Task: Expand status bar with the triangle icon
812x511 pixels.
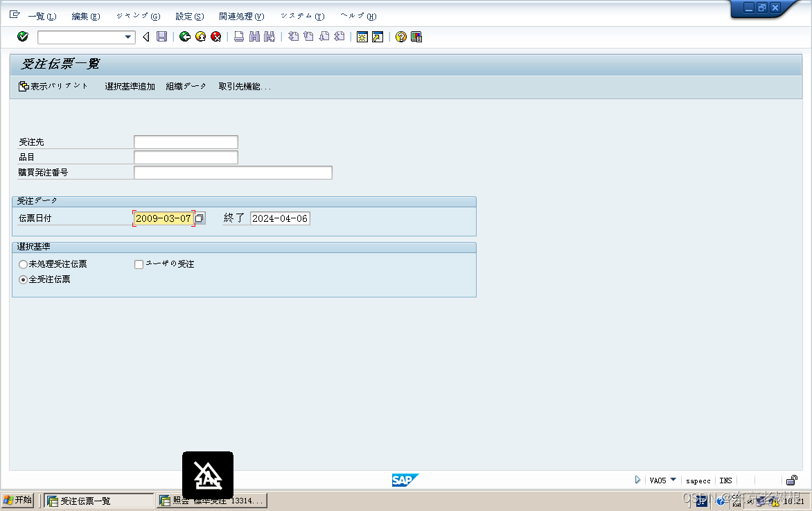Action: [x=637, y=480]
